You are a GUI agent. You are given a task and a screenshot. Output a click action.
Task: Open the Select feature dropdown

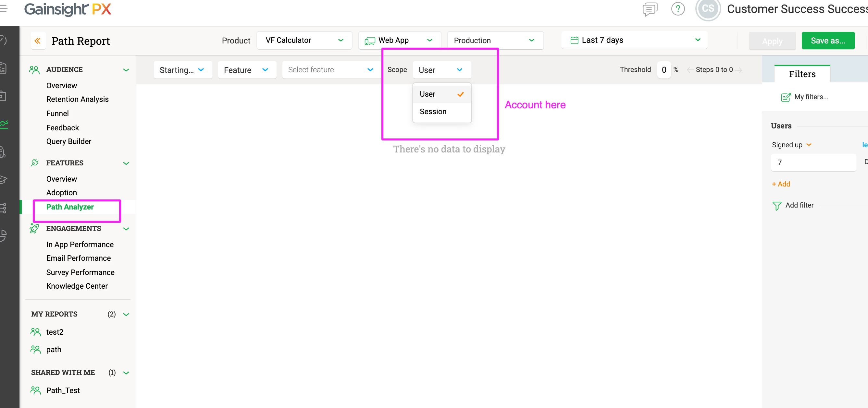pos(330,70)
